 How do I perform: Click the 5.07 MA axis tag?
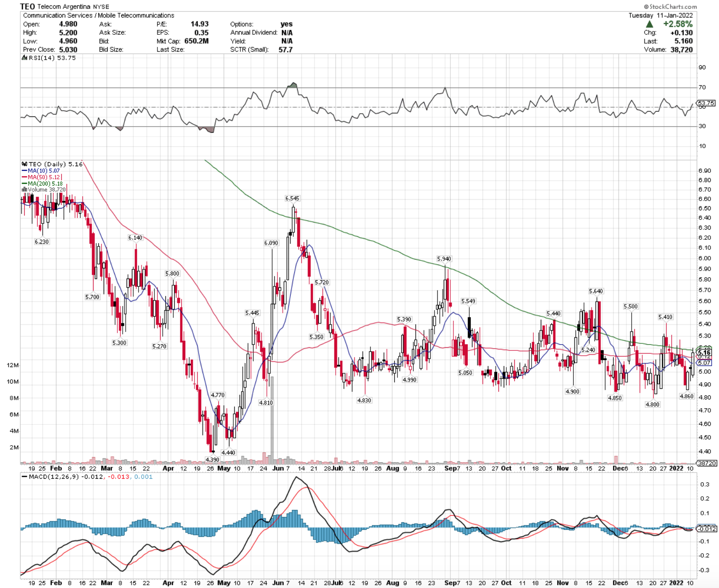704,363
